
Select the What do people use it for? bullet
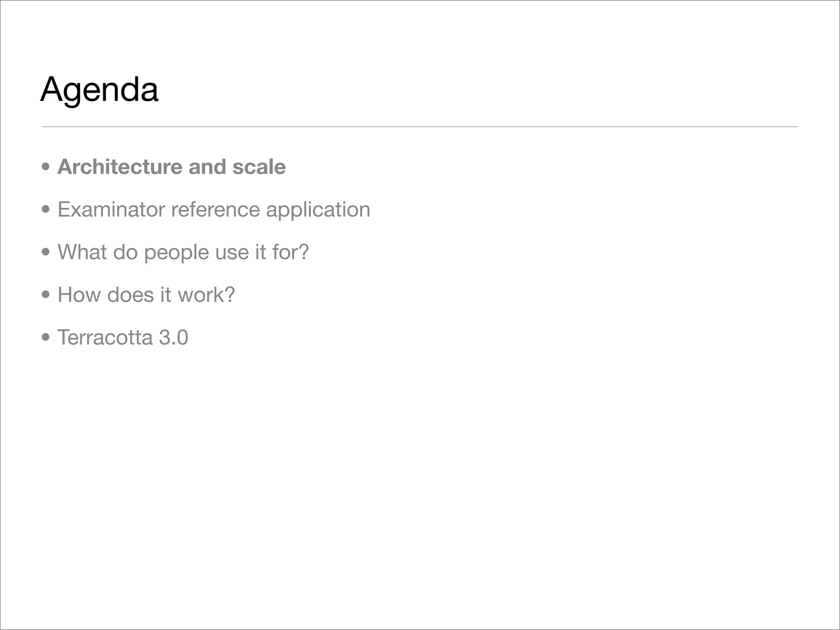tap(183, 252)
